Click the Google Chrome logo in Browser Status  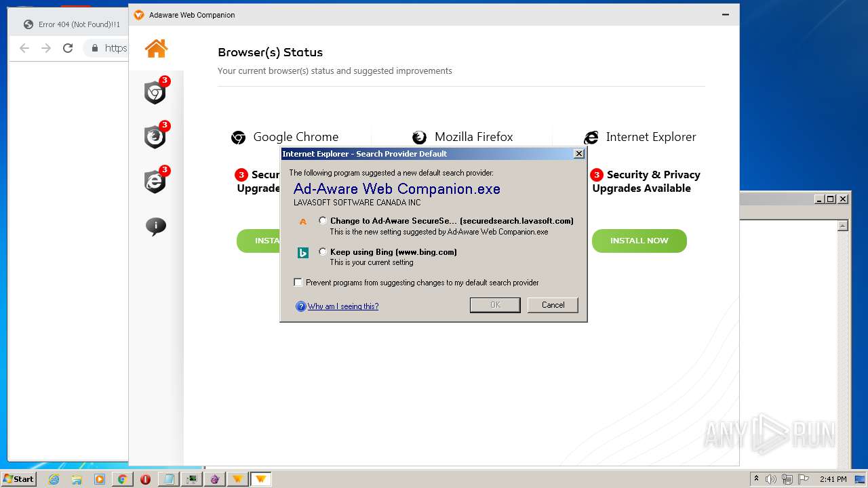click(238, 138)
